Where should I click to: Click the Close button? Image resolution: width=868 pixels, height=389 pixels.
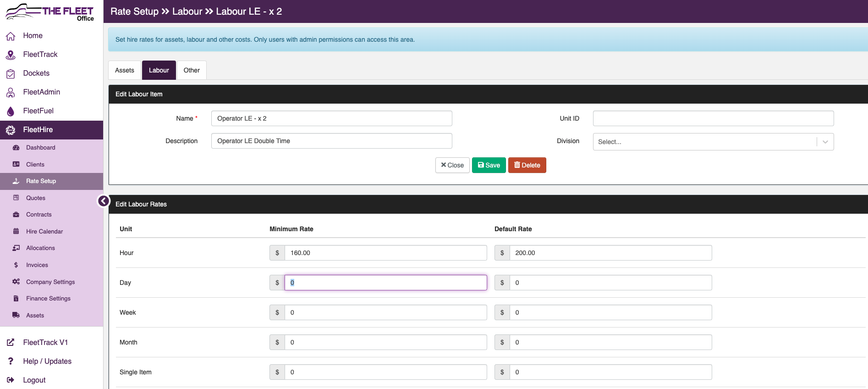pyautogui.click(x=452, y=165)
